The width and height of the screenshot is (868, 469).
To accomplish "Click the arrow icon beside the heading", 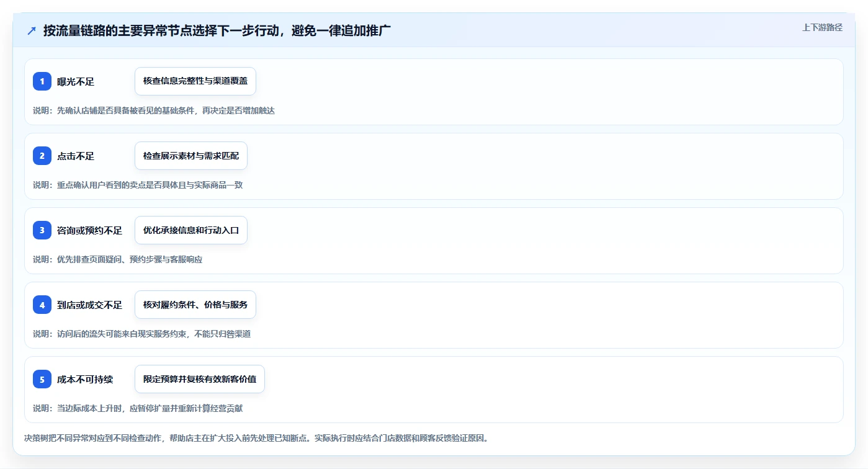I will [32, 30].
